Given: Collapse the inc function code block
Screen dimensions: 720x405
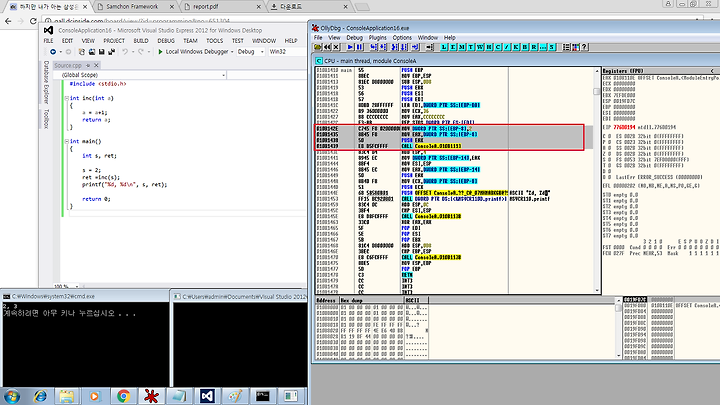Looking at the screenshot, I should click(x=67, y=98).
